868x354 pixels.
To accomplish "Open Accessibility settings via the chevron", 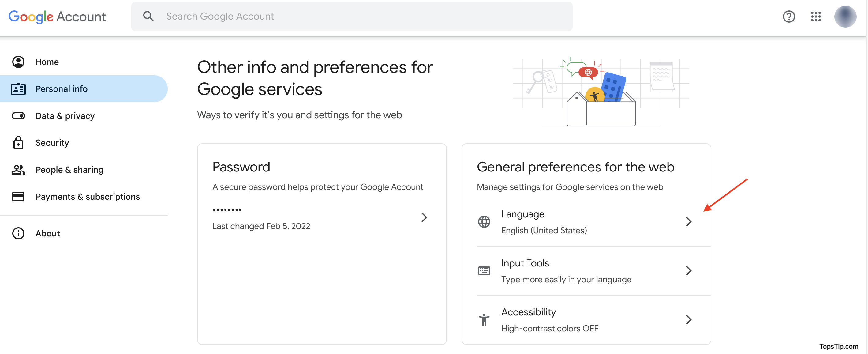I will [x=689, y=319].
